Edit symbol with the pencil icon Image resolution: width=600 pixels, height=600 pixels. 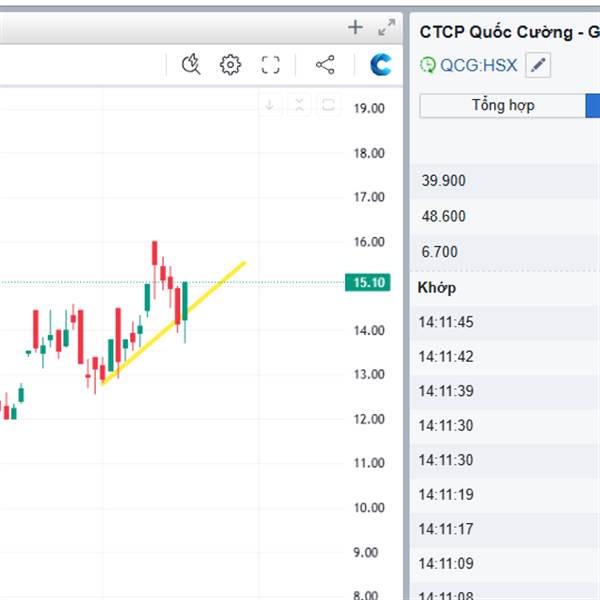538,65
